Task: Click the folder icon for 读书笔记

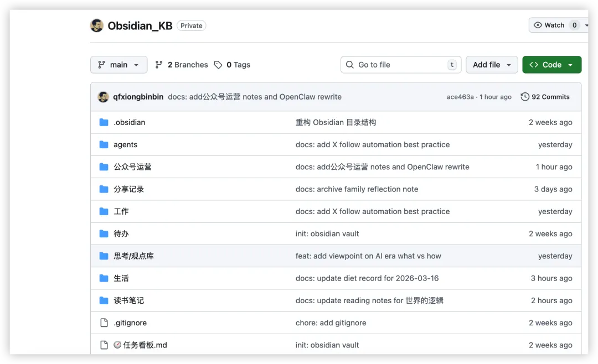Action: pyautogui.click(x=104, y=301)
